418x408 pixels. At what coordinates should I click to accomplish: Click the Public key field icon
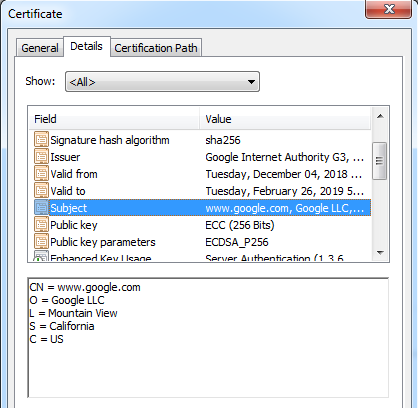(41, 225)
